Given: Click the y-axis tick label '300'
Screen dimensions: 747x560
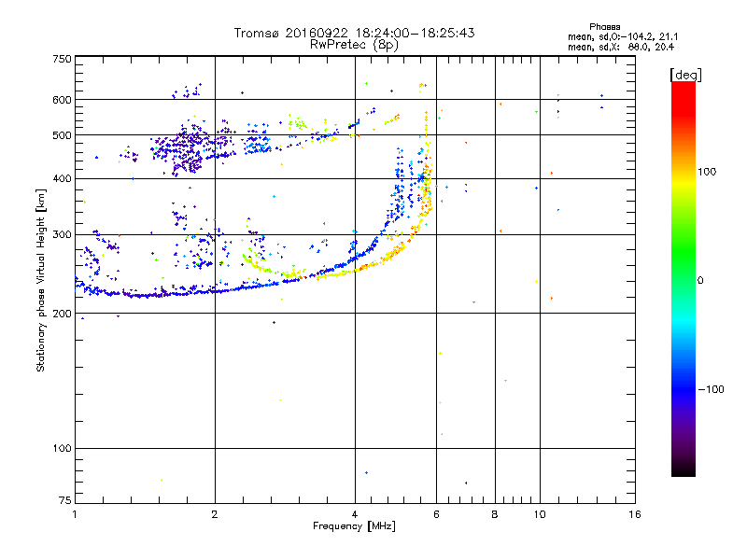Looking at the screenshot, I should pos(62,235).
